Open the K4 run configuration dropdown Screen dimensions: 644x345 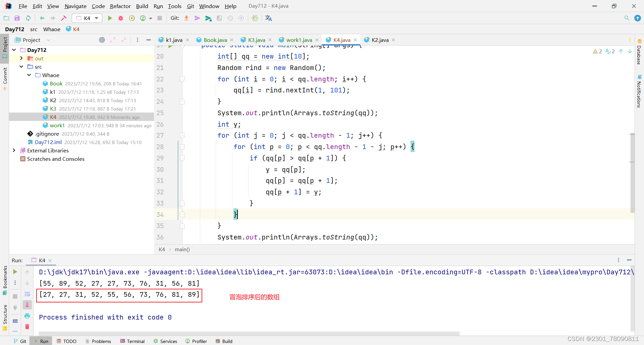pyautogui.click(x=87, y=18)
